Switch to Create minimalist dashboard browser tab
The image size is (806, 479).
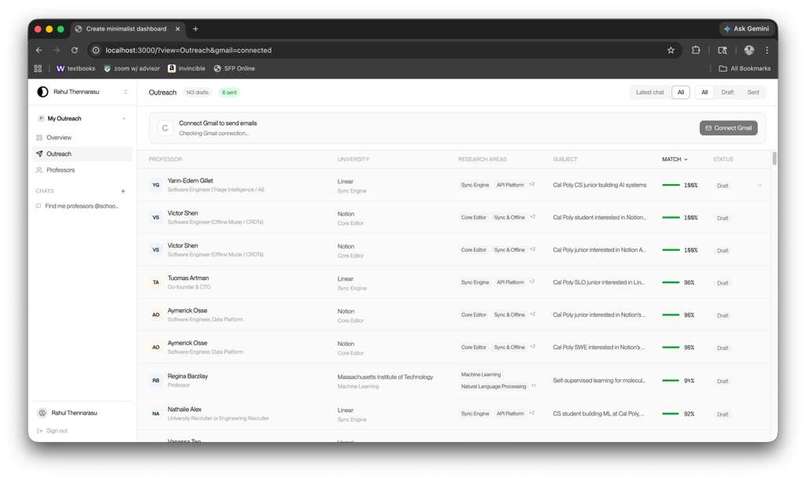[x=127, y=29]
